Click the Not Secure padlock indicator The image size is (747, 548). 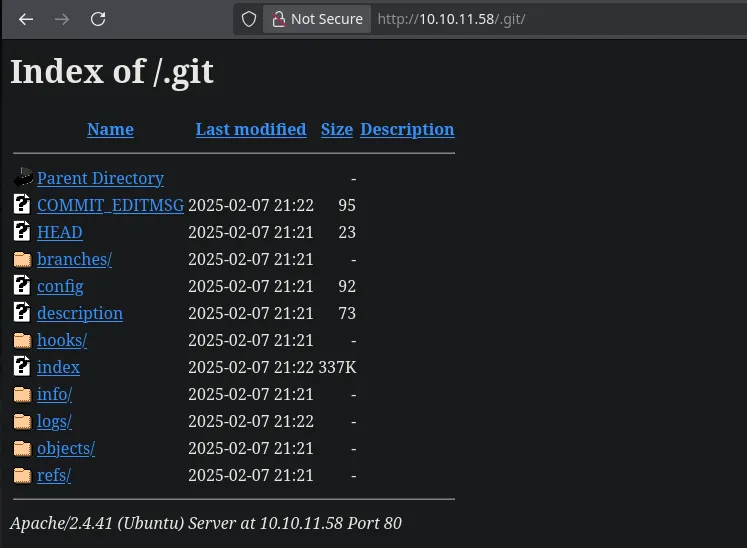(x=316, y=19)
